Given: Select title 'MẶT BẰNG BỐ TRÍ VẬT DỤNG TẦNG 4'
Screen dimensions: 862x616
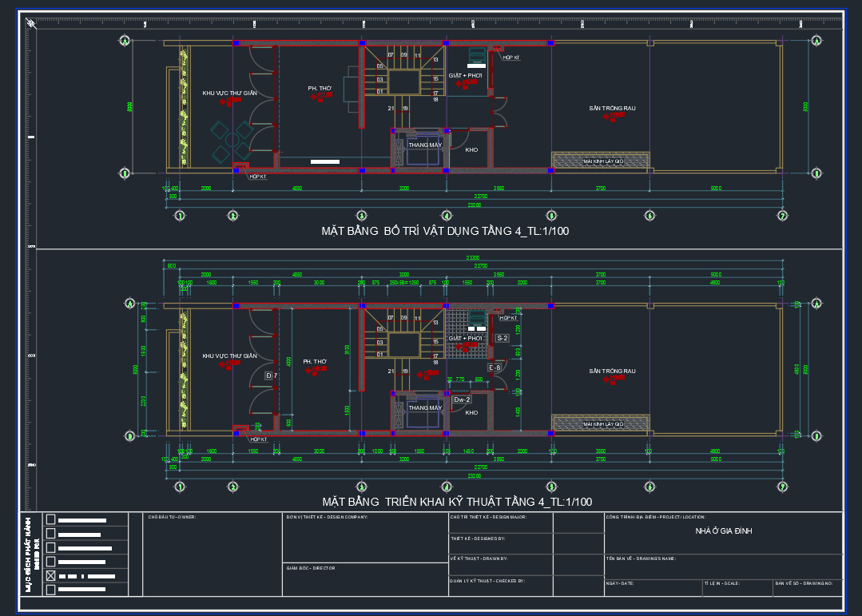Looking at the screenshot, I should (x=445, y=232).
